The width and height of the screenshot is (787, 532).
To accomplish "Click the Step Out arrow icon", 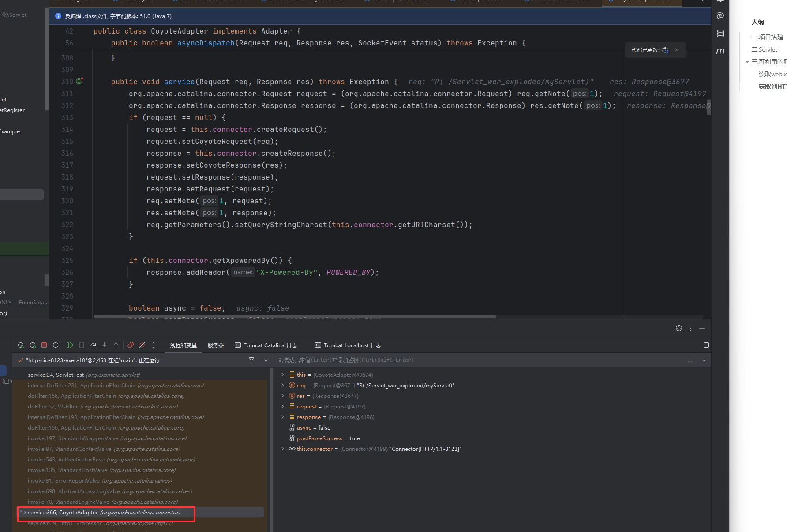I will tap(116, 345).
